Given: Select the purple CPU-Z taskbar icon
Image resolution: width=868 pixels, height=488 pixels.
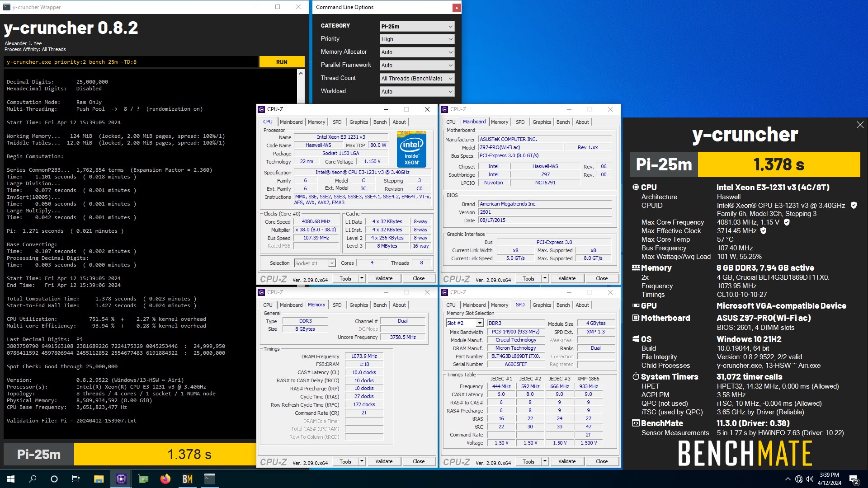Looking at the screenshot, I should 121,479.
